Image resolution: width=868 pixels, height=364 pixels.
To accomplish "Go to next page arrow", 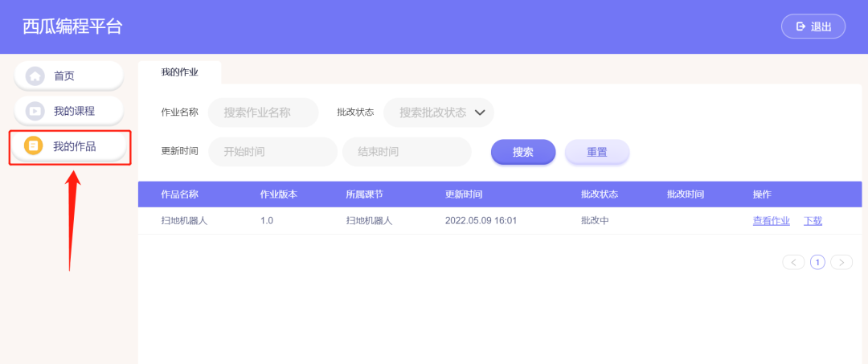I will coord(841,262).
